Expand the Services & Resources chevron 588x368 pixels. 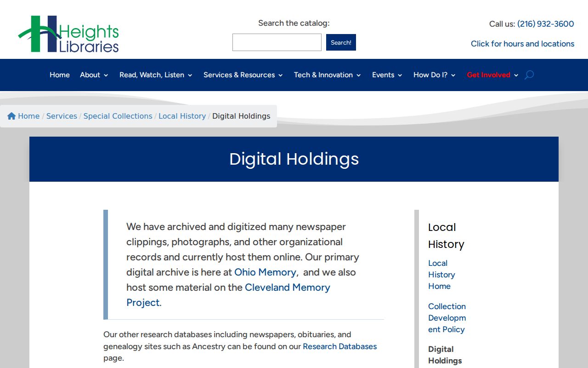coord(281,75)
